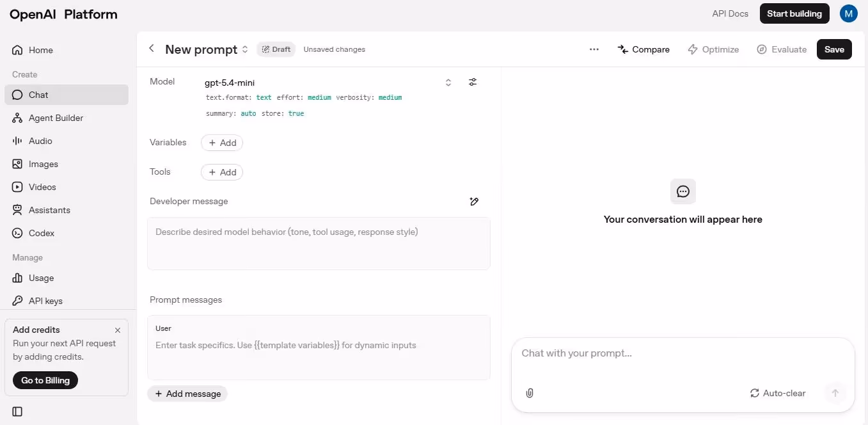The image size is (868, 425).
Task: Focus the User prompt message field
Action: click(x=319, y=348)
